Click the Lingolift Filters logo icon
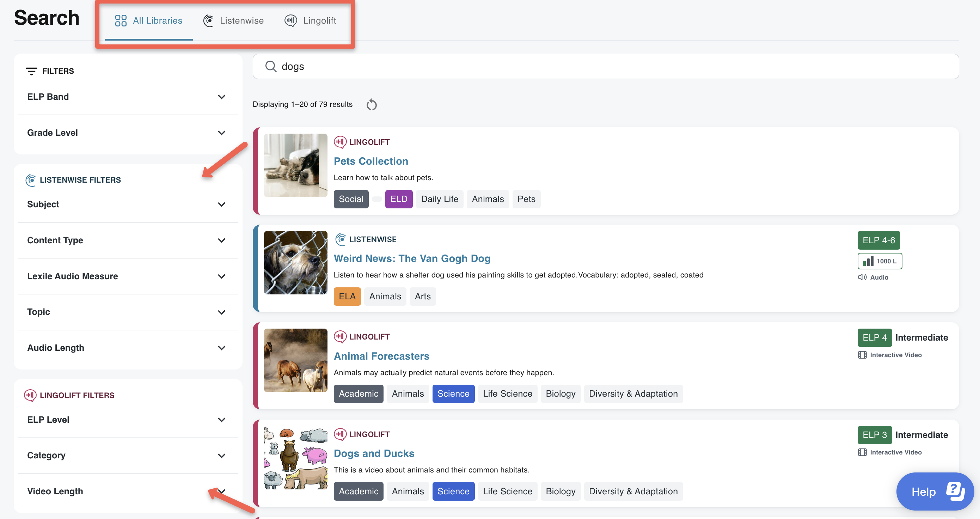980x519 pixels. click(x=30, y=395)
